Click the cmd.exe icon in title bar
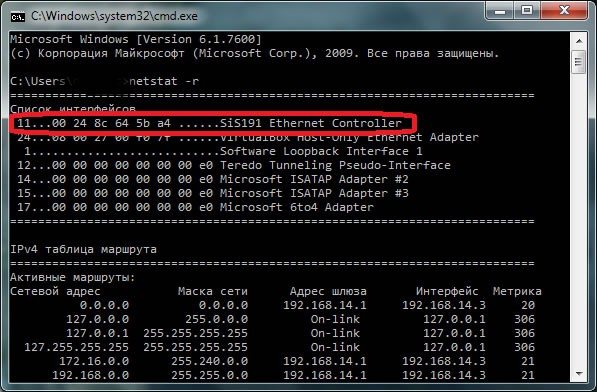597x392 pixels. tap(18, 17)
